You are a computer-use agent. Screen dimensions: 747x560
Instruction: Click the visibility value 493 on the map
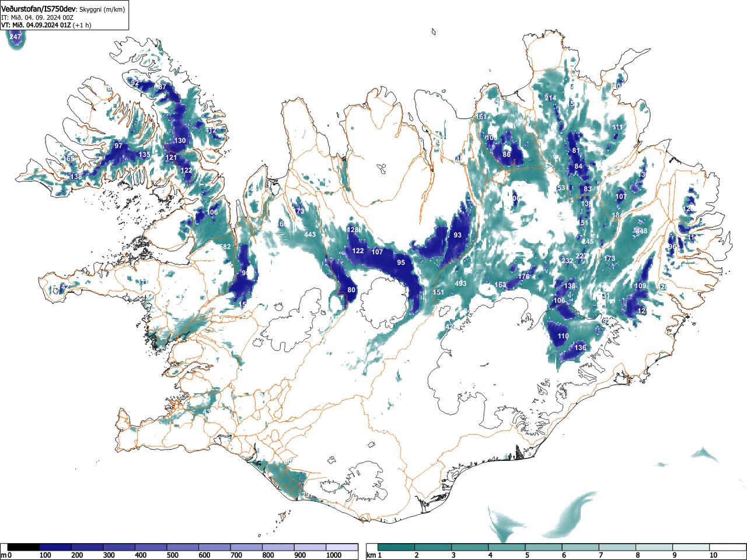[x=460, y=283]
